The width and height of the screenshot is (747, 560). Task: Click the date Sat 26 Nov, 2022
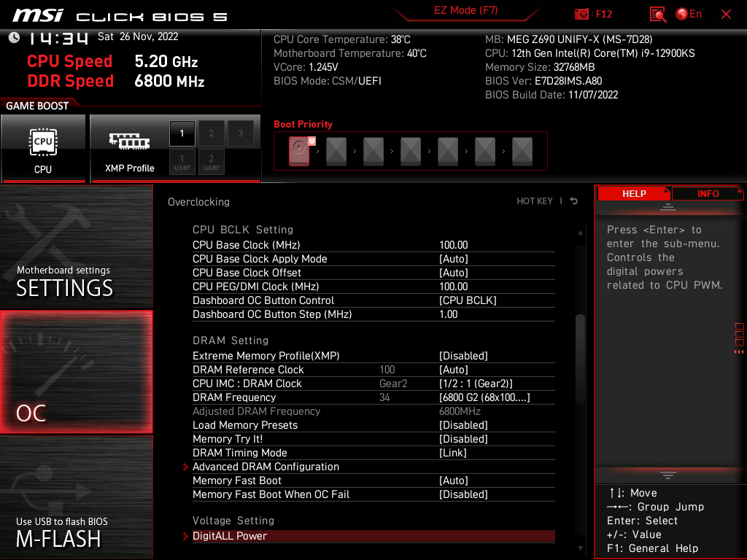[x=138, y=36]
